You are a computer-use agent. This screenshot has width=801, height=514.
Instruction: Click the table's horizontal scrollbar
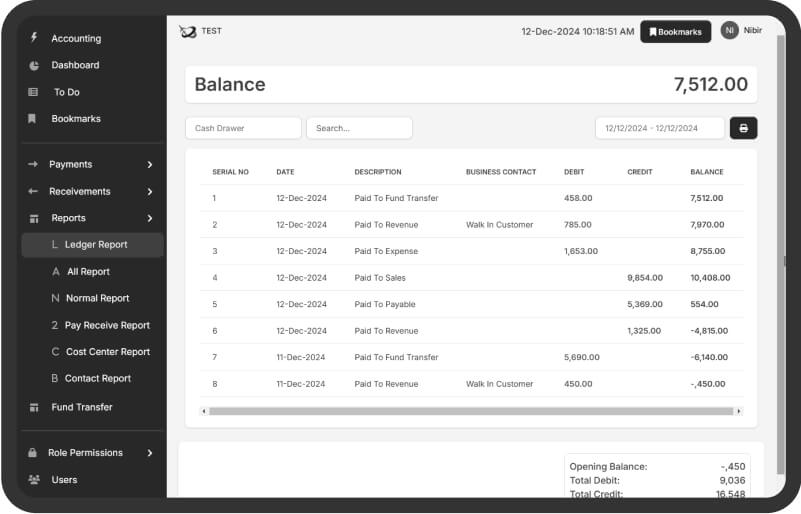pyautogui.click(x=470, y=411)
